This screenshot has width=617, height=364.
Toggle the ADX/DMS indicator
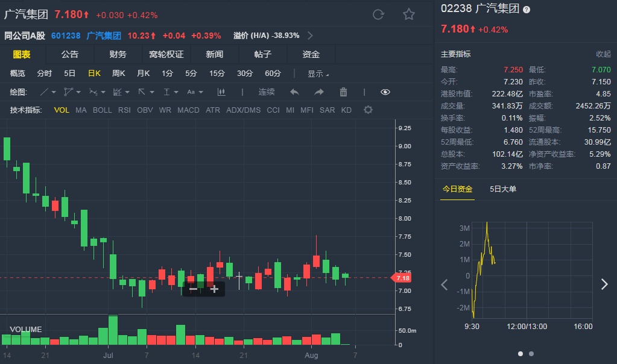click(243, 110)
